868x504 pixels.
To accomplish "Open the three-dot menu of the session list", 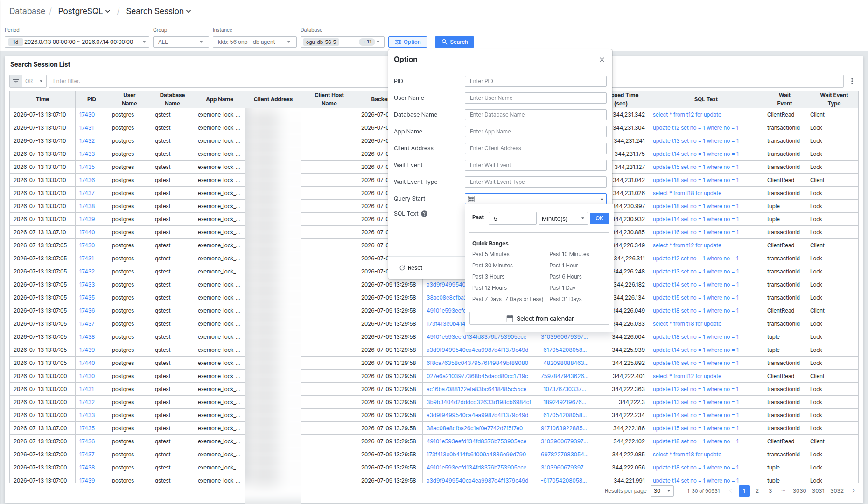I will pyautogui.click(x=852, y=81).
